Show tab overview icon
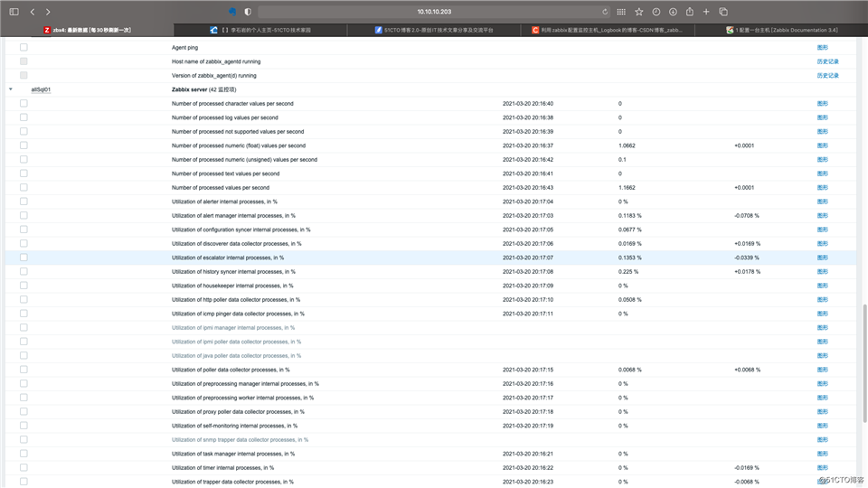The width and height of the screenshot is (868, 488). tap(723, 12)
